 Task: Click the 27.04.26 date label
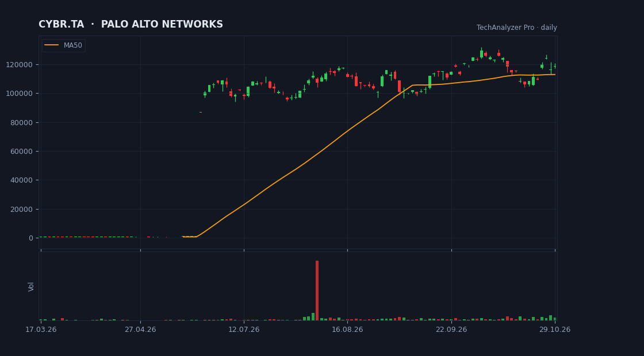pyautogui.click(x=140, y=330)
